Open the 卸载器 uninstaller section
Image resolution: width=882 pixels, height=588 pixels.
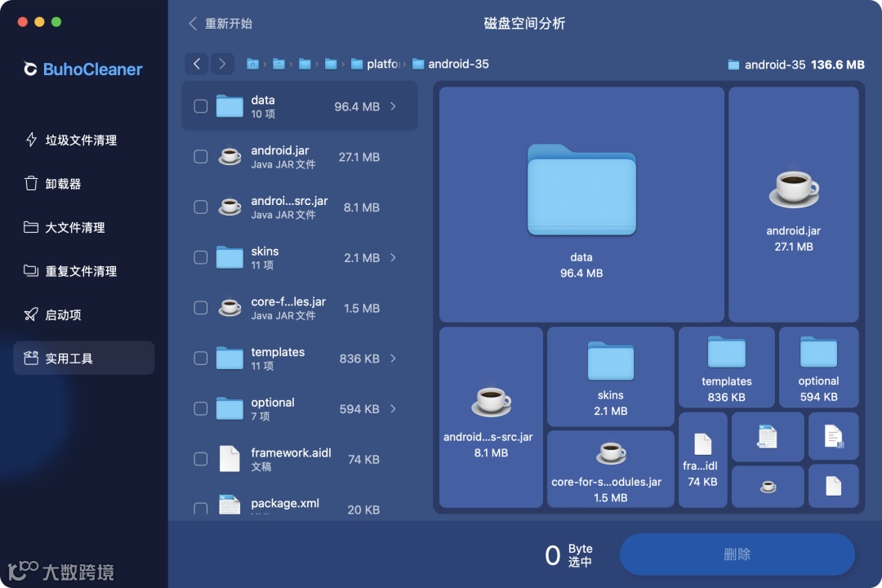[x=83, y=184]
